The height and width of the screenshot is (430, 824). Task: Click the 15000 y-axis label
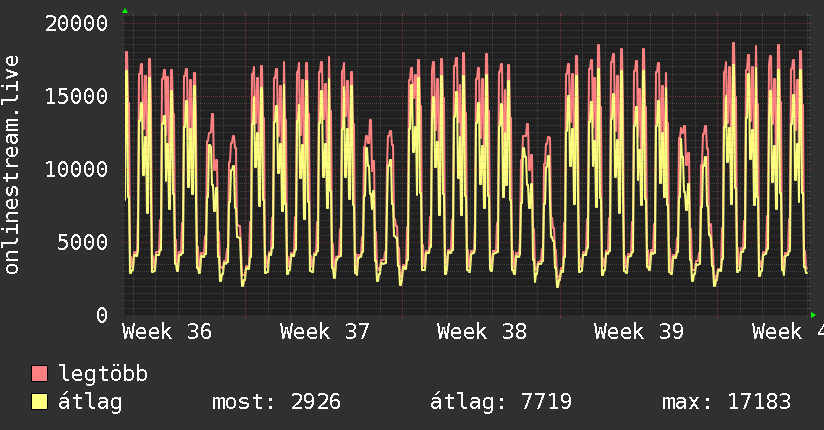point(76,96)
